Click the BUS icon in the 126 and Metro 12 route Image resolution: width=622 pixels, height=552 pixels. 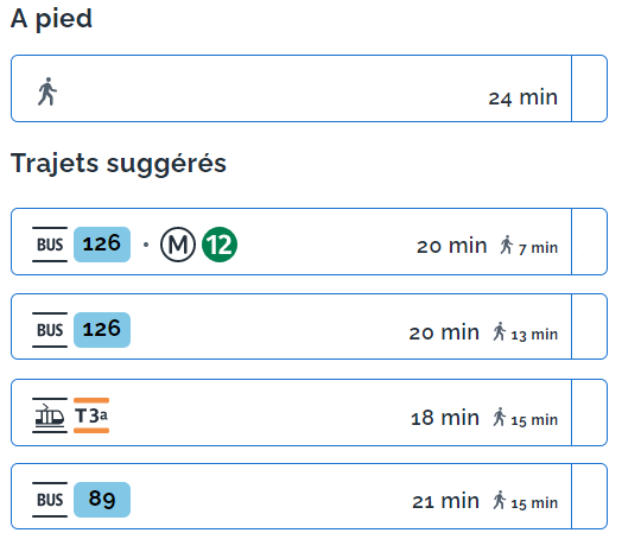pos(50,244)
